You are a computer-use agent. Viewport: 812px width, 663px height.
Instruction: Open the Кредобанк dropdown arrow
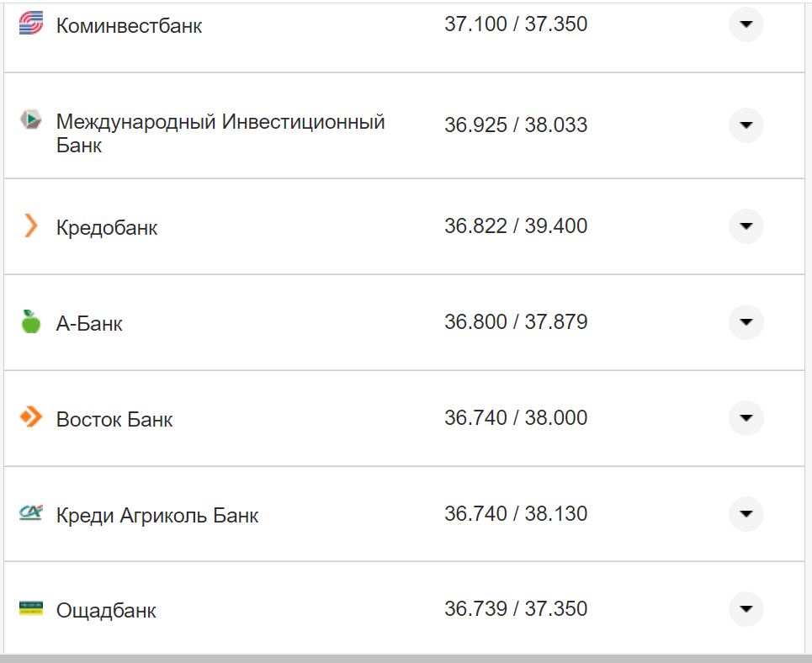(746, 225)
